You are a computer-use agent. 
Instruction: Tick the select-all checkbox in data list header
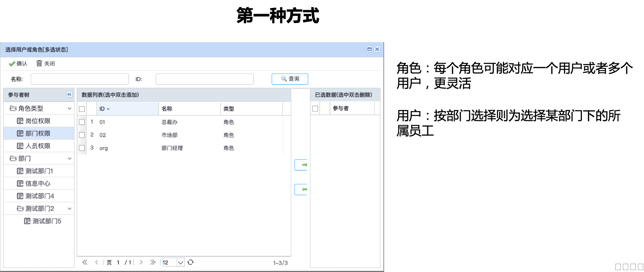(x=82, y=109)
